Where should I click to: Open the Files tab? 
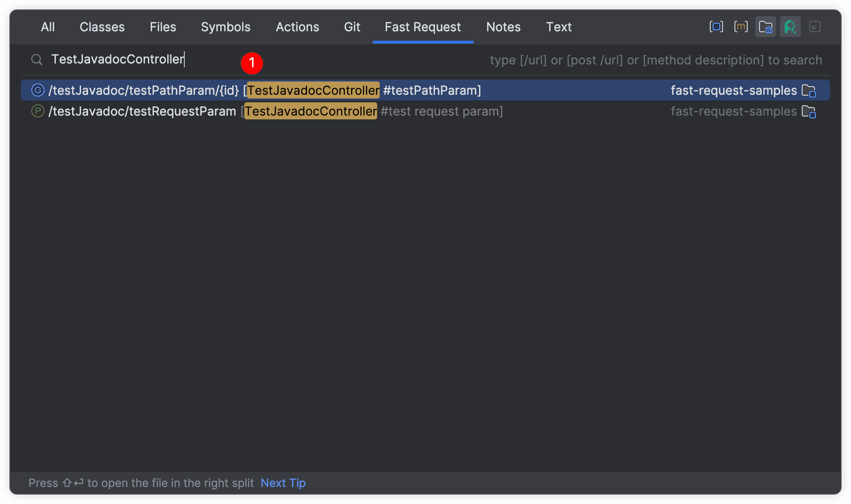pos(163,27)
